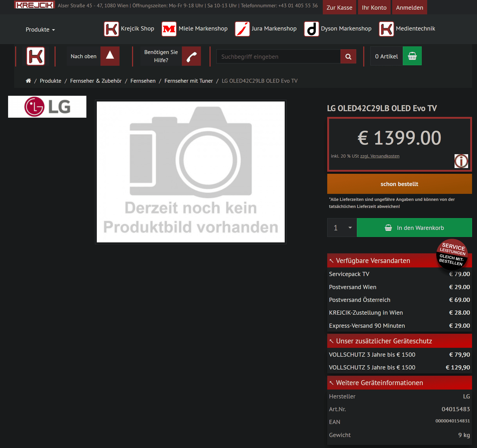
Task: Click the Art.Nr. value 04015483
Action: tap(456, 409)
